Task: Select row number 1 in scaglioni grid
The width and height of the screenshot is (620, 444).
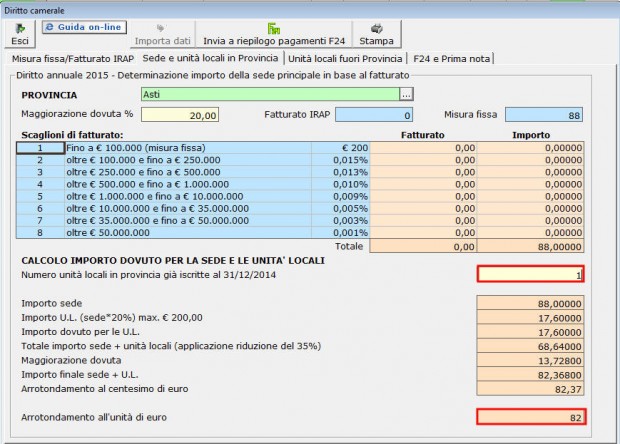Action: (x=40, y=148)
